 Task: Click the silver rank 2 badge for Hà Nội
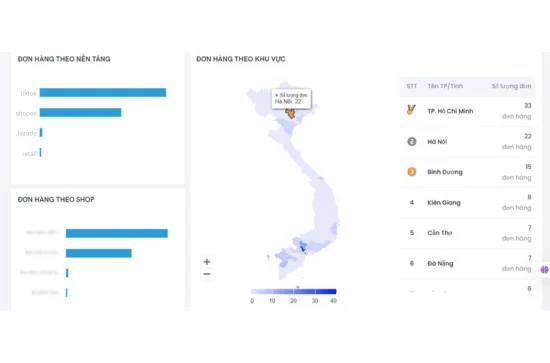[x=412, y=141]
